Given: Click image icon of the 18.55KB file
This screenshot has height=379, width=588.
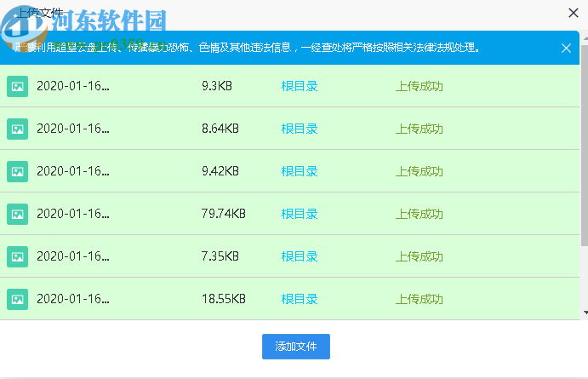Looking at the screenshot, I should coord(17,300).
